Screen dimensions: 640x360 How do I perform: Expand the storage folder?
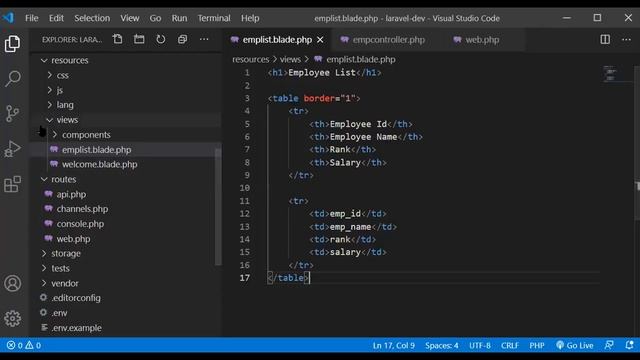[x=65, y=253]
